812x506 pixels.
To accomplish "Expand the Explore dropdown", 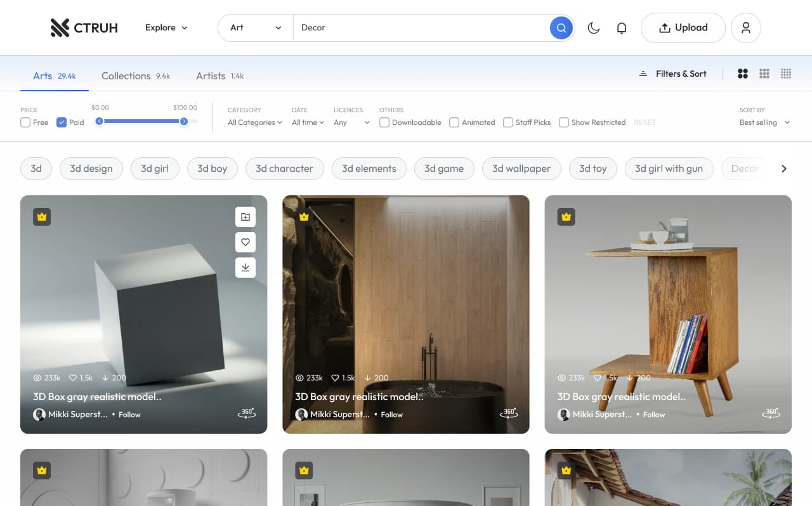I will tap(166, 28).
